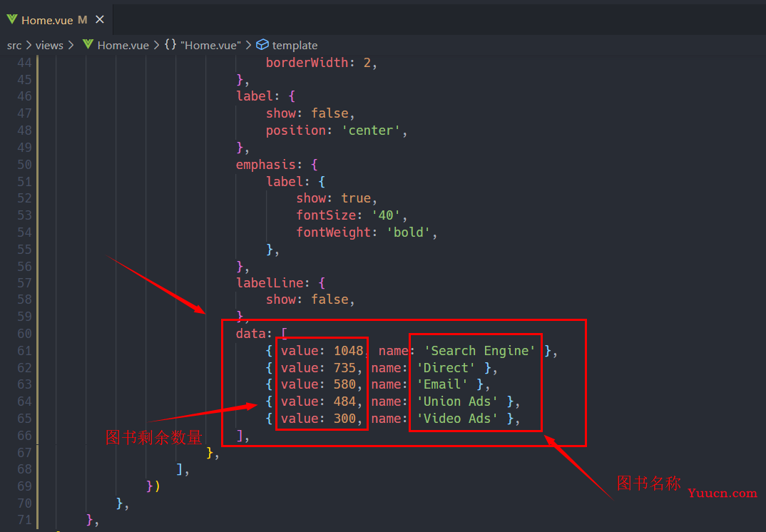Click the label: { on line 46
The image size is (766, 532).
coord(266,97)
